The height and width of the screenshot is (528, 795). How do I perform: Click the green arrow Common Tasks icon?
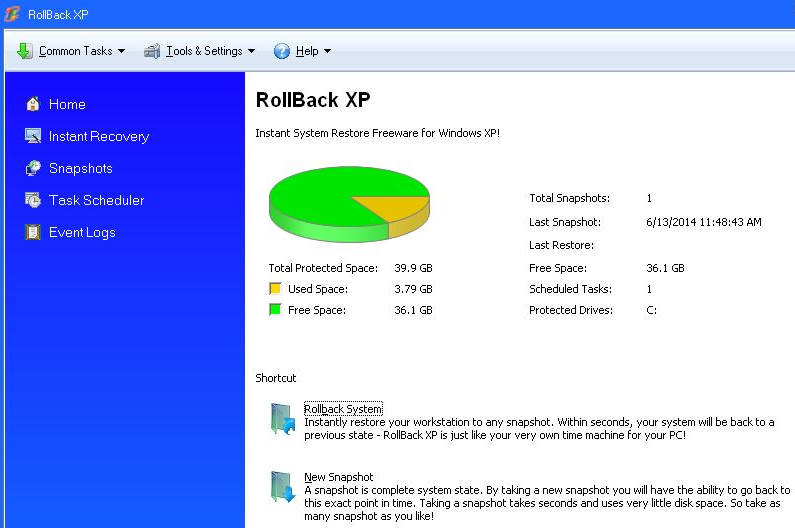coord(25,51)
